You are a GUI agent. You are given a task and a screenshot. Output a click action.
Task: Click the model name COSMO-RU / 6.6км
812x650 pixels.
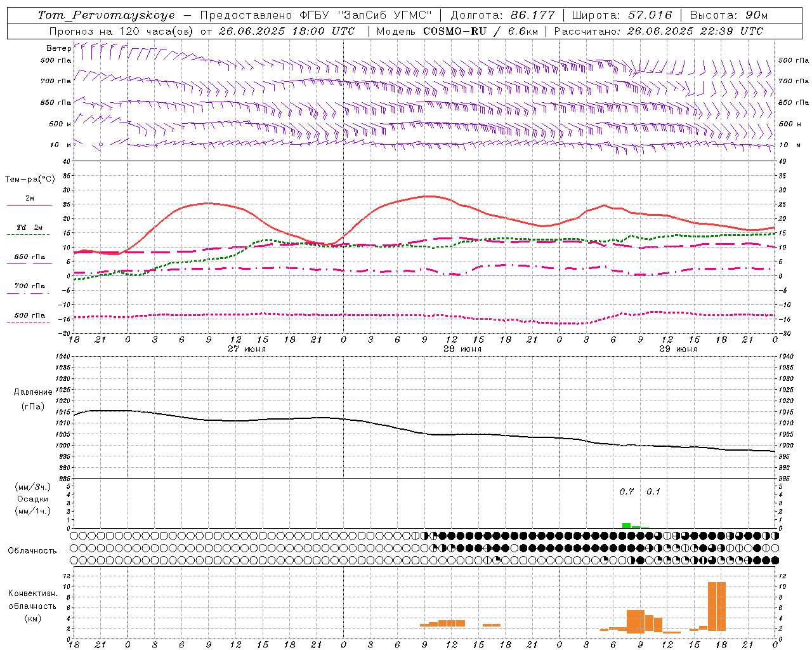(481, 31)
